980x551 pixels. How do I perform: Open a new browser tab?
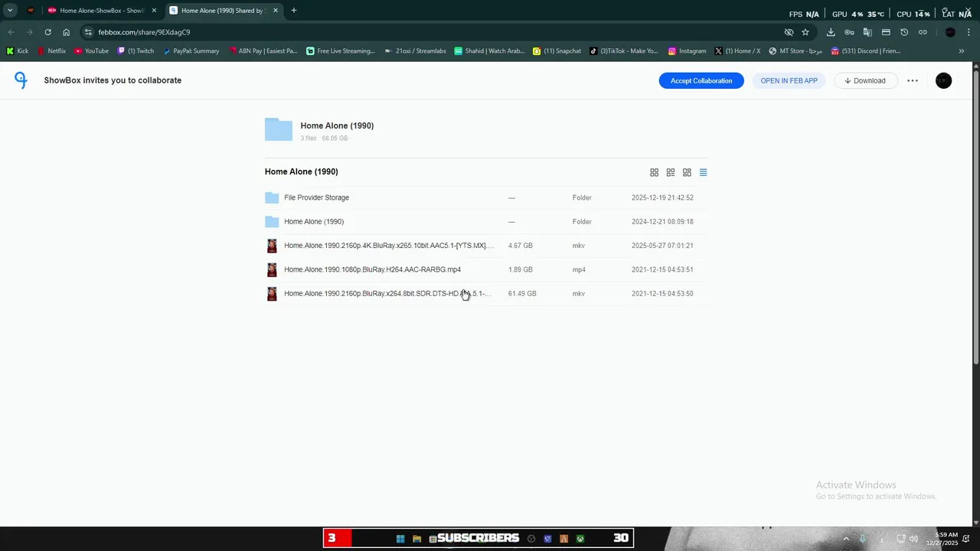click(294, 11)
